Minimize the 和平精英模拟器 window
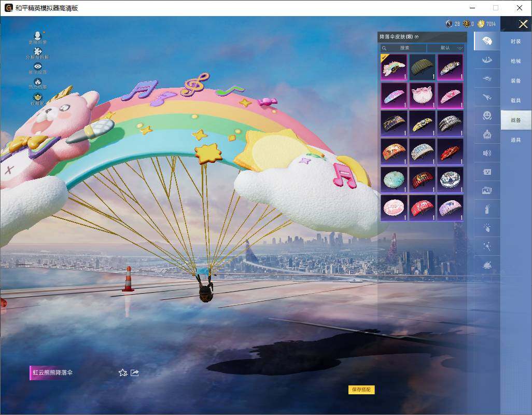 point(472,8)
